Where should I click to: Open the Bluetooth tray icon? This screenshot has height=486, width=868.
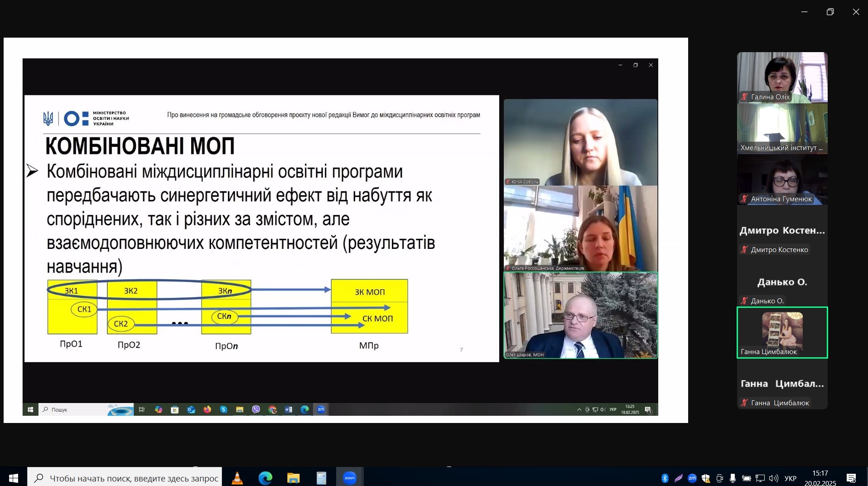tap(665, 478)
